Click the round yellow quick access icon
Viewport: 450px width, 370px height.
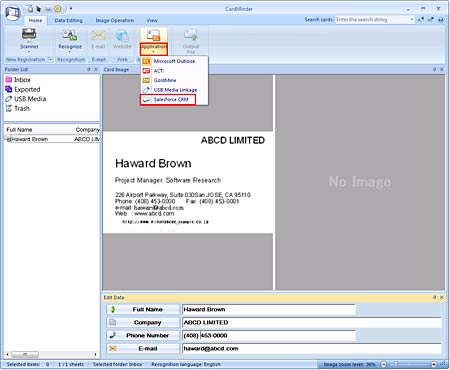click(x=57, y=9)
